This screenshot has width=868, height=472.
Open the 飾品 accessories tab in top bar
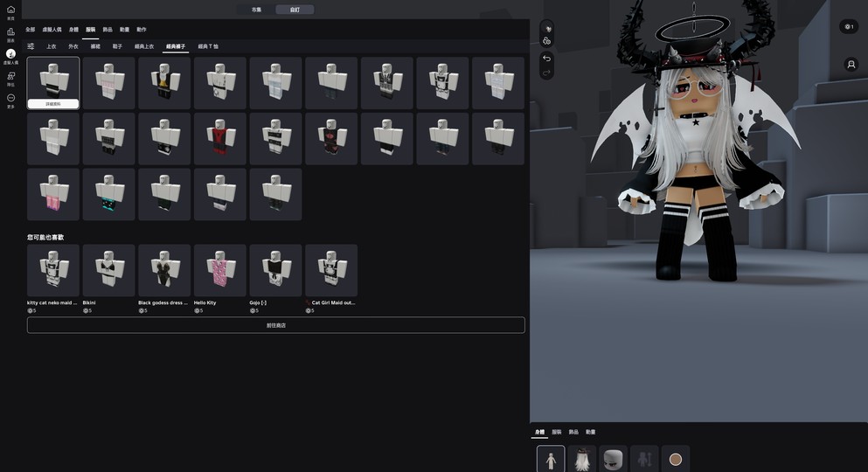point(108,30)
